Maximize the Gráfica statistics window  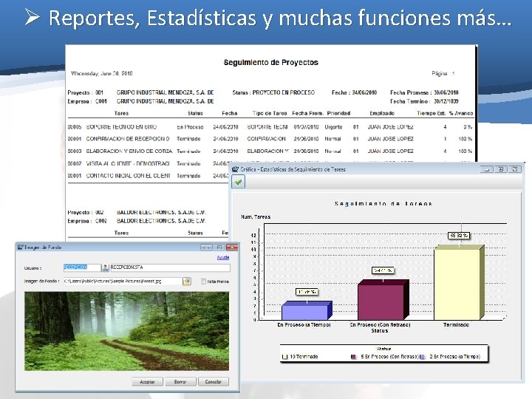(501, 169)
